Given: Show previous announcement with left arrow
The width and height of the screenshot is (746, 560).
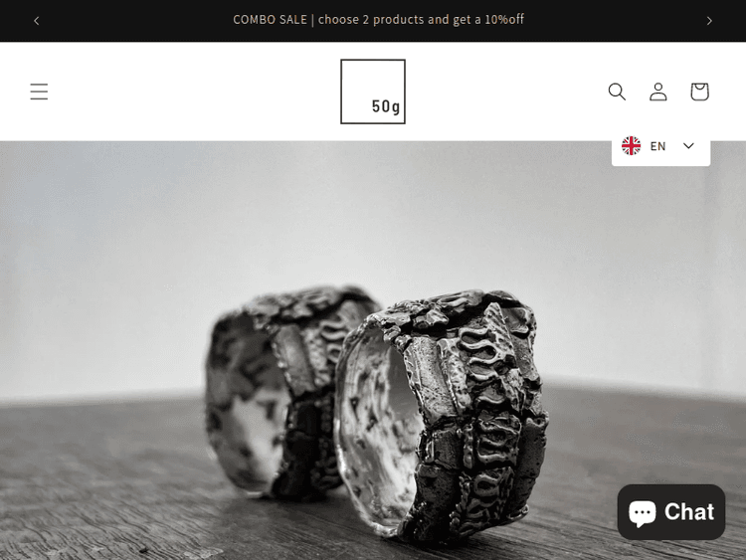Looking at the screenshot, I should (x=37, y=21).
